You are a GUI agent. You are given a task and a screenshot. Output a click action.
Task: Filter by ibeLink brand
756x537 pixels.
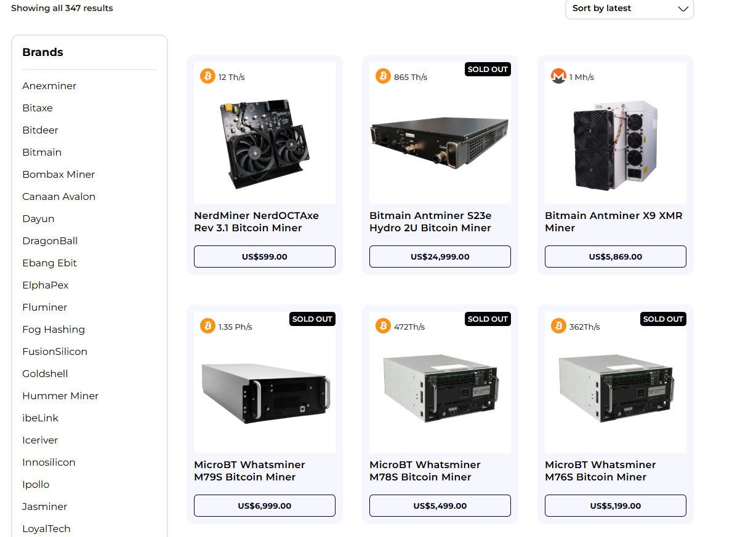[x=41, y=418]
